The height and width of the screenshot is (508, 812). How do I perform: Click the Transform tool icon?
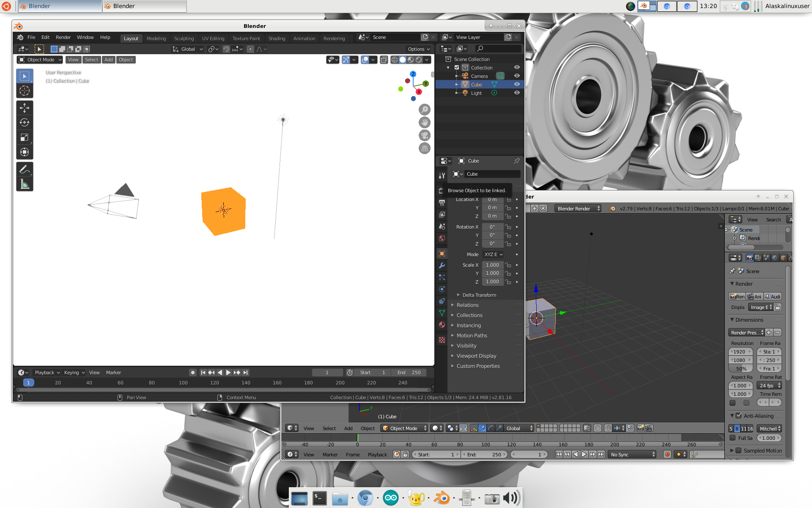coord(25,152)
